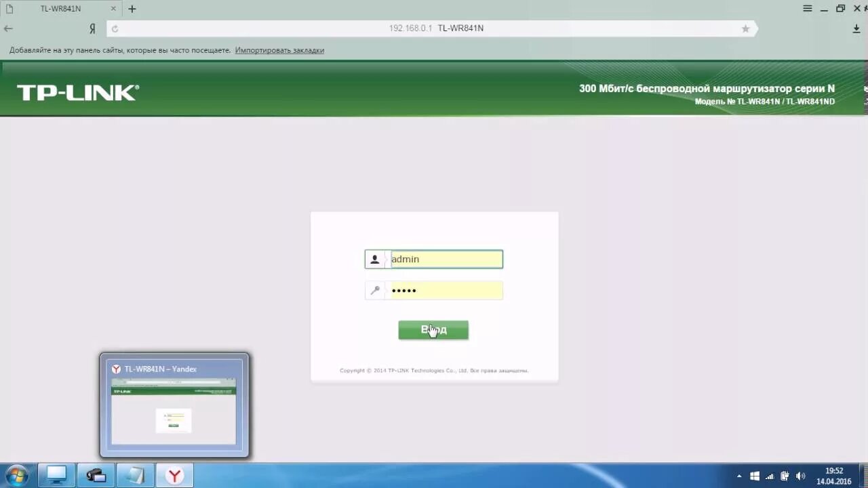Screen dimensions: 868x488
Task: Open the network signal tray icon
Action: click(770, 476)
